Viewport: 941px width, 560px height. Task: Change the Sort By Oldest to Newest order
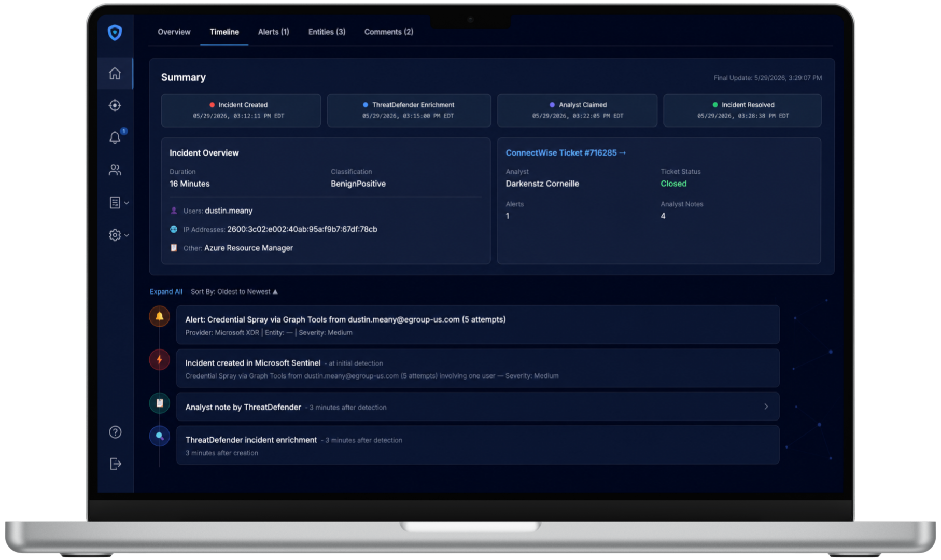click(x=234, y=292)
